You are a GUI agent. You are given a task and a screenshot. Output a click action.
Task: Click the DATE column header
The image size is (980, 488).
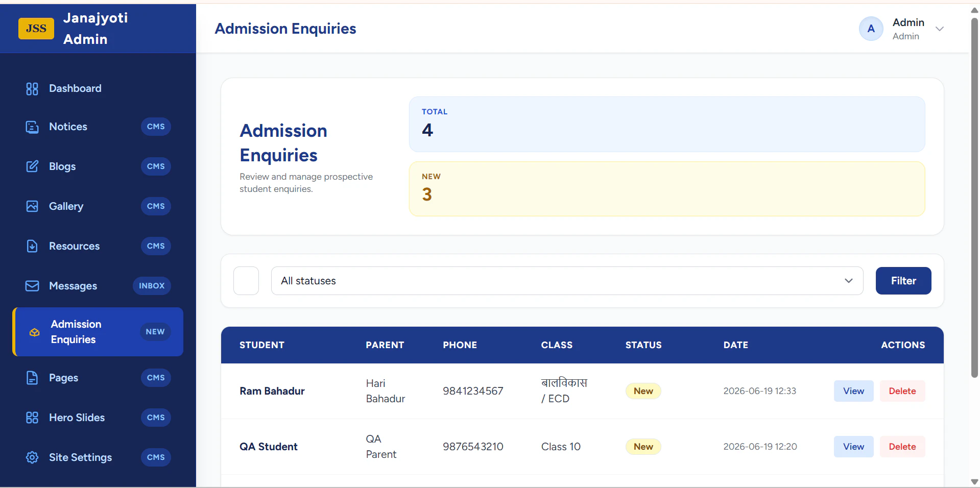[736, 345]
